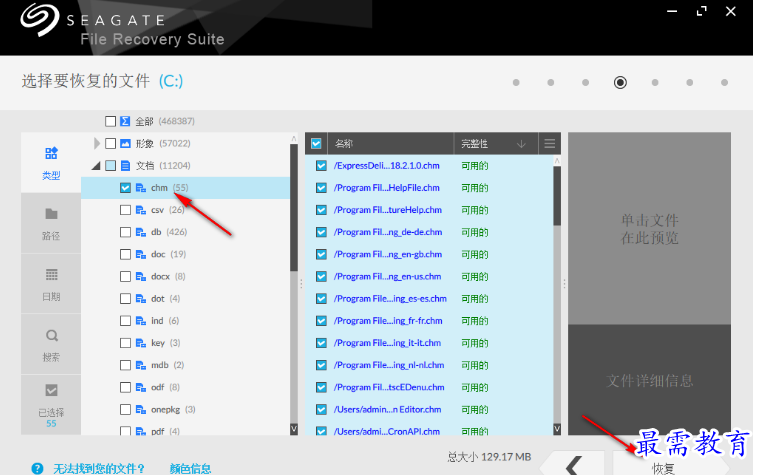758x475 pixels.
Task: Click the image icon next to 形象
Action: (x=125, y=143)
